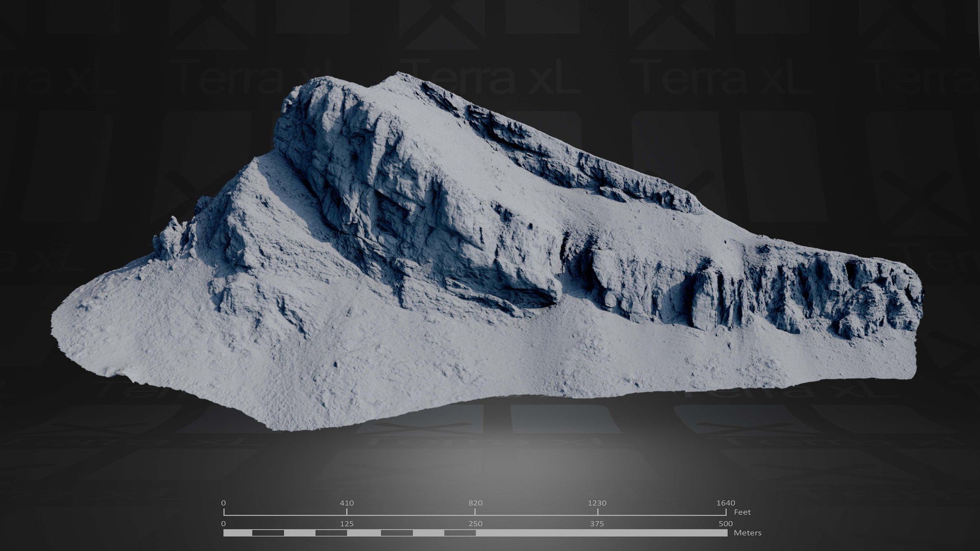
Task: Select the 820 mark on the feet scale
Action: [x=475, y=503]
